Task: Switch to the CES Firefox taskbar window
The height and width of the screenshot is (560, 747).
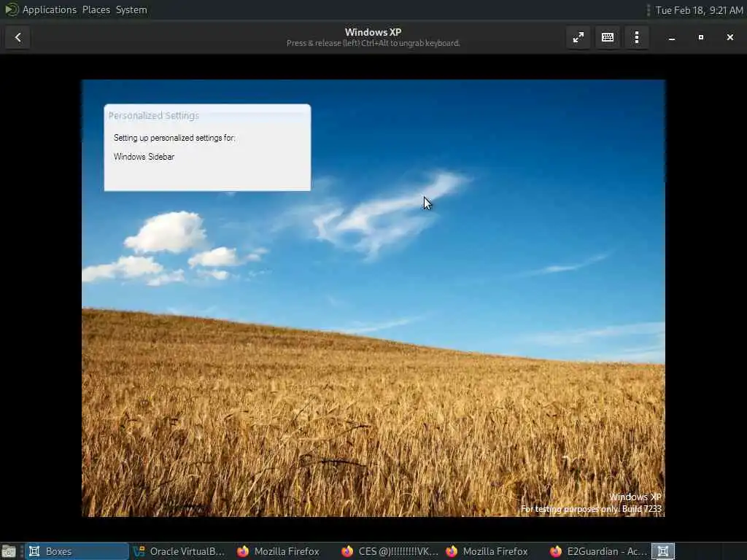Action: tap(390, 551)
